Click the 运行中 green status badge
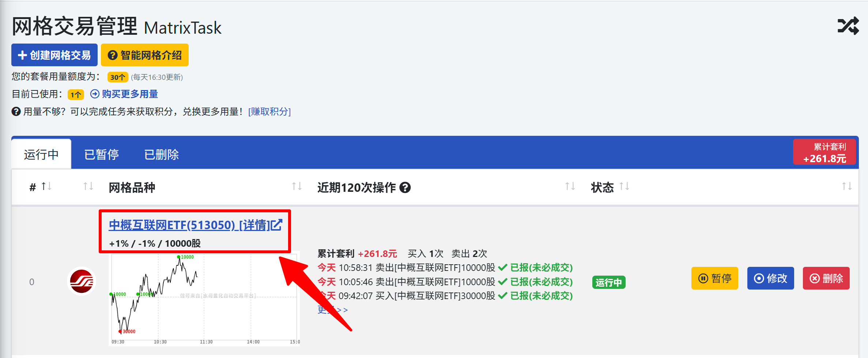 coord(609,282)
